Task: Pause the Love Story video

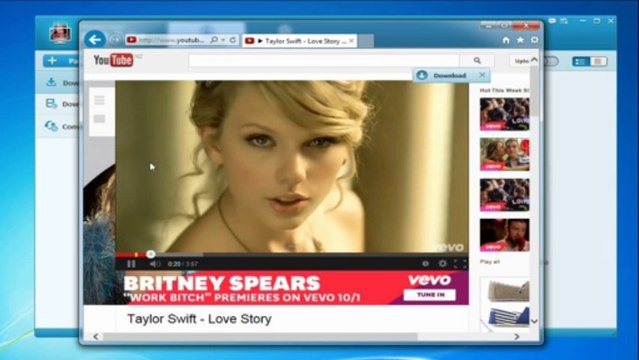Action: [x=131, y=264]
